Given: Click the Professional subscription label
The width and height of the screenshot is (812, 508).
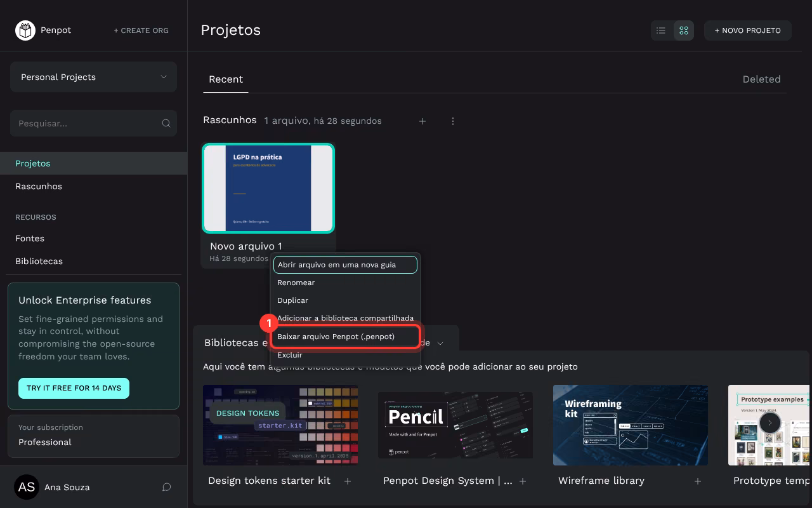Looking at the screenshot, I should tap(45, 442).
